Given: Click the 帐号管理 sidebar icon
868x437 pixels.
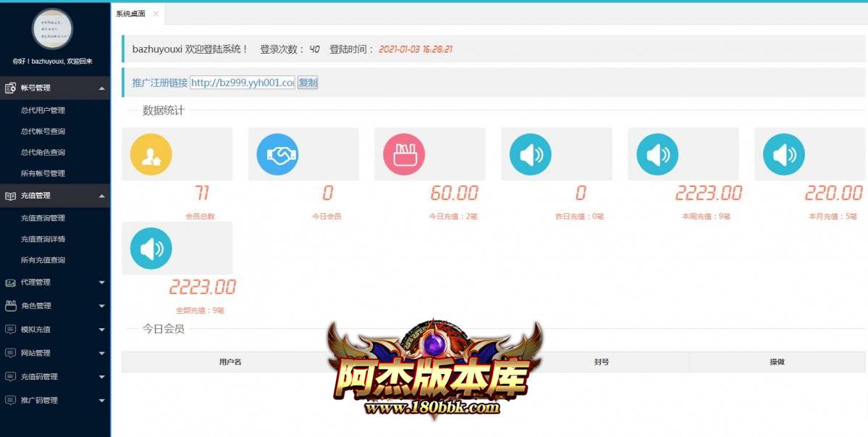Looking at the screenshot, I should tap(11, 88).
